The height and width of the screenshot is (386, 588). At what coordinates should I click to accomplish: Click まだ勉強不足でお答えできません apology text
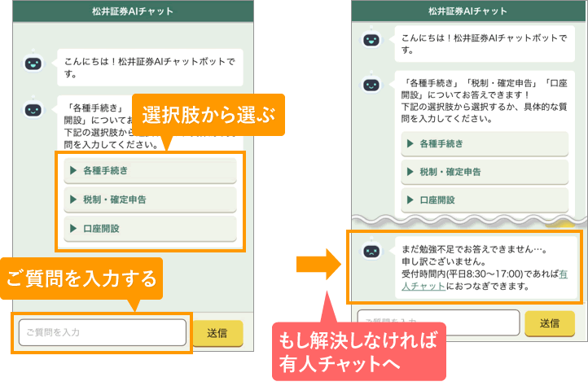click(x=474, y=249)
